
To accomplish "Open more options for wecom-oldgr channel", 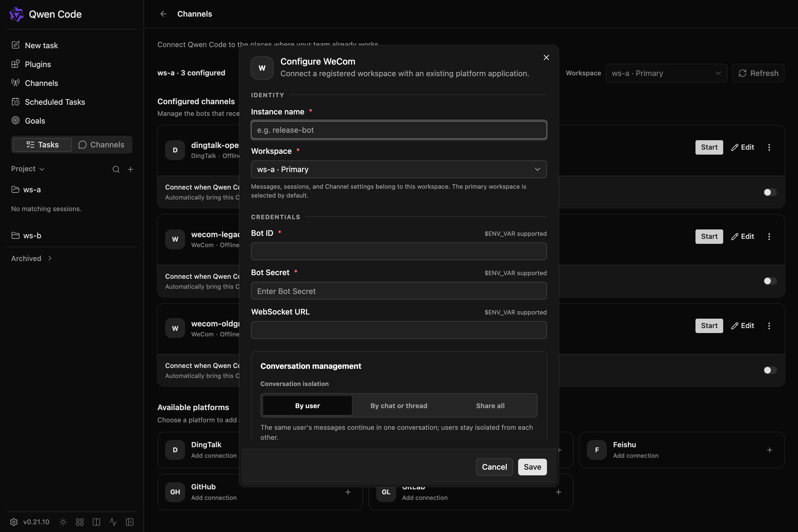I will tap(769, 326).
